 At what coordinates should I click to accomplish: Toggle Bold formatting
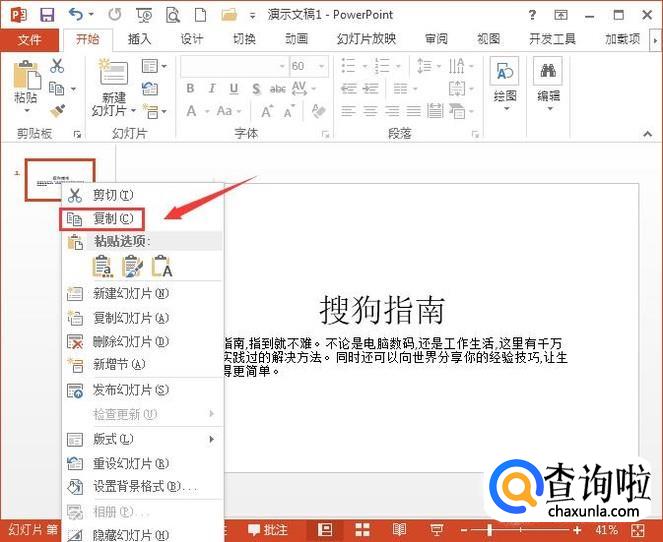(190, 88)
